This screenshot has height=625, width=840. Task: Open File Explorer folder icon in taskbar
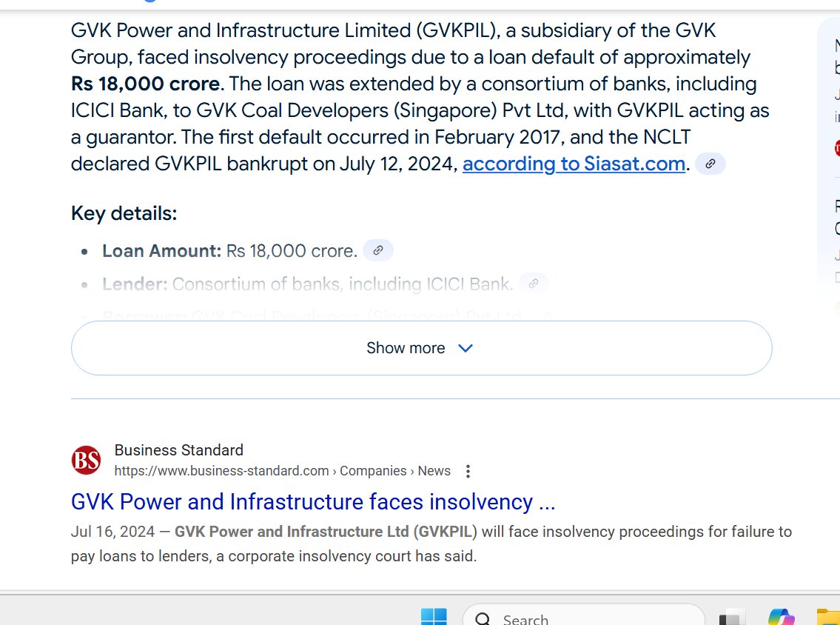tap(828, 617)
